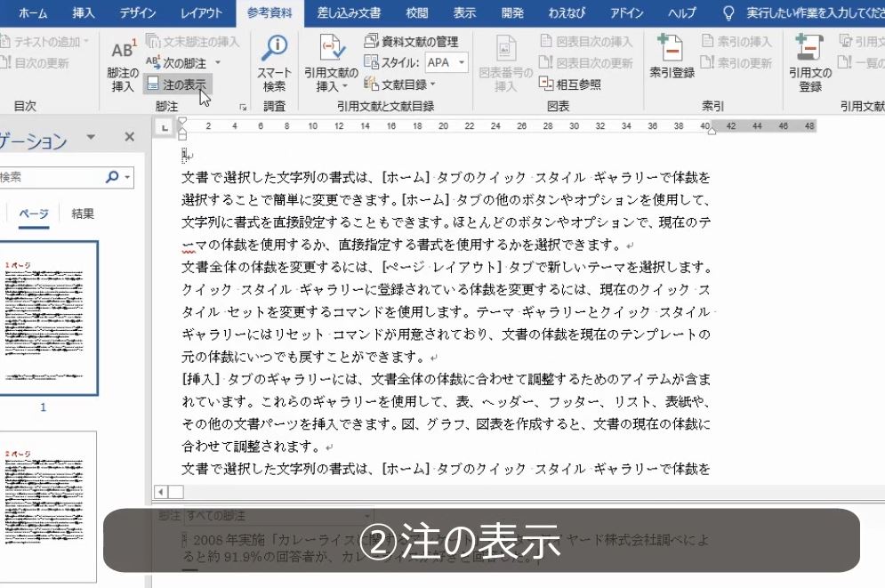Open the 開発 tab
This screenshot has width=885, height=588.
[x=512, y=12]
